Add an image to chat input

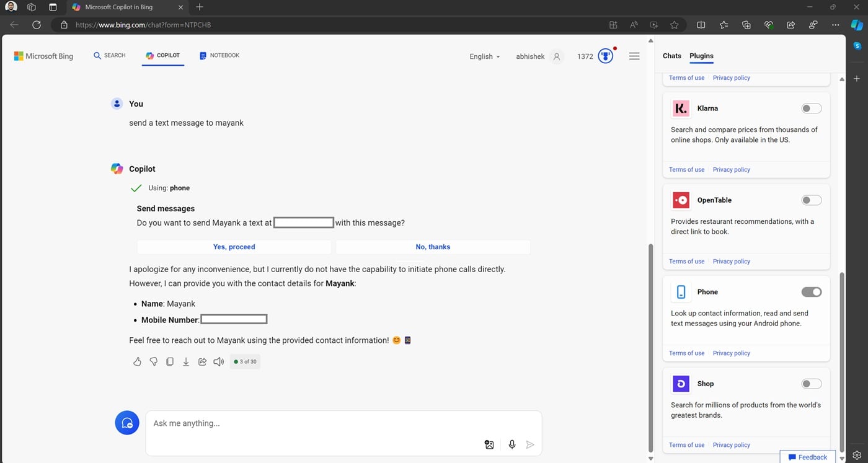point(489,444)
